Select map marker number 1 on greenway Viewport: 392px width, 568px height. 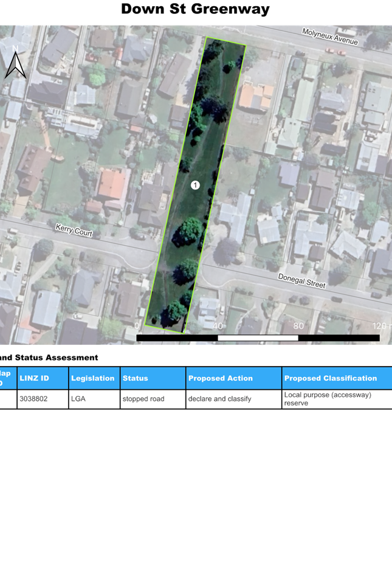[195, 185]
